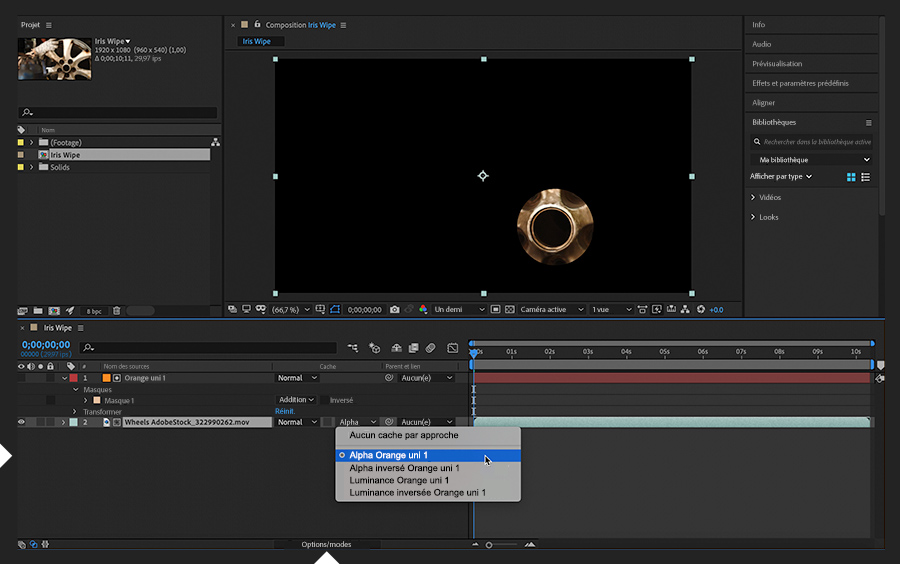Open the Addition mask mode dropdown
This screenshot has height=564, width=900.
pyautogui.click(x=296, y=400)
